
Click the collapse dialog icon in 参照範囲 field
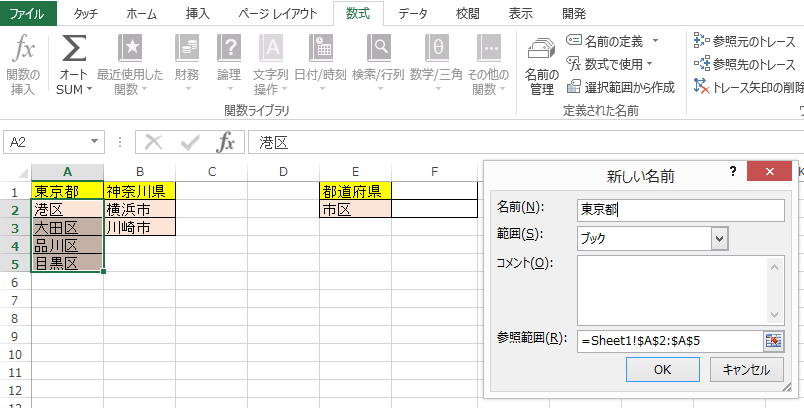click(x=774, y=341)
